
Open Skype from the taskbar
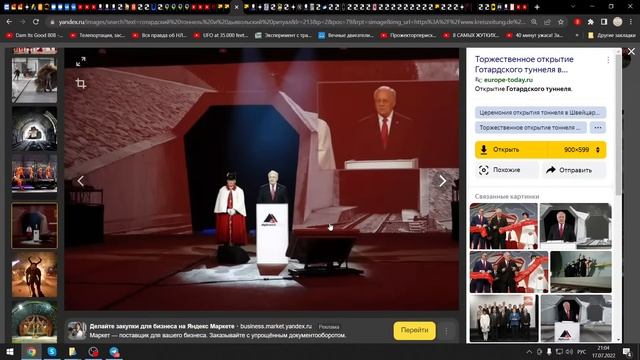[x=52, y=351]
